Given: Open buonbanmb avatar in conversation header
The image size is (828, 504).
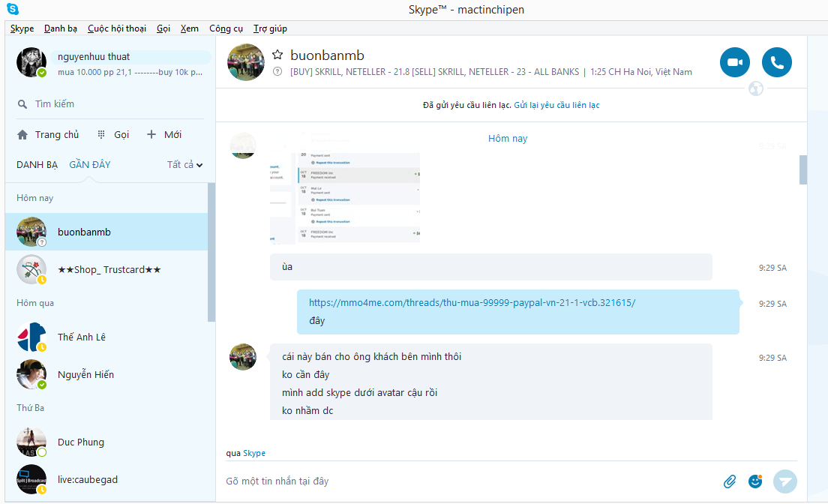Looking at the screenshot, I should click(x=245, y=62).
